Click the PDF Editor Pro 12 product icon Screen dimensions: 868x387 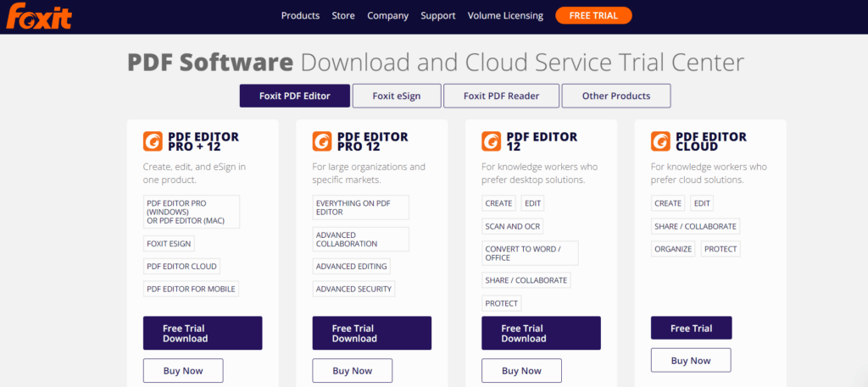322,141
